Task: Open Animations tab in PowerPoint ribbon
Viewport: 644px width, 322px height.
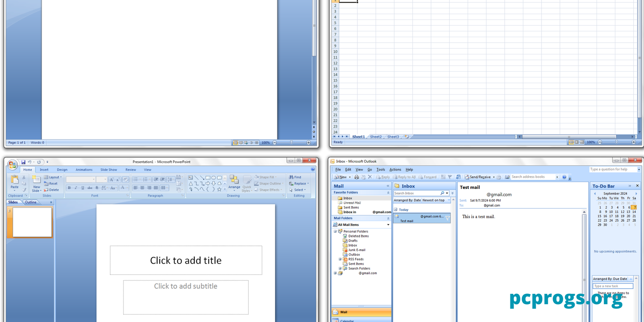Action: (x=84, y=170)
